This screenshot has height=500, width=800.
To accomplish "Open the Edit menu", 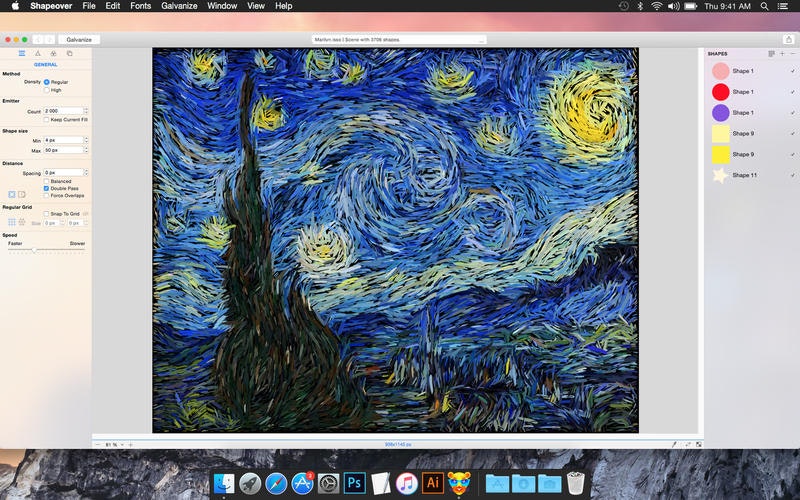I will pos(112,6).
